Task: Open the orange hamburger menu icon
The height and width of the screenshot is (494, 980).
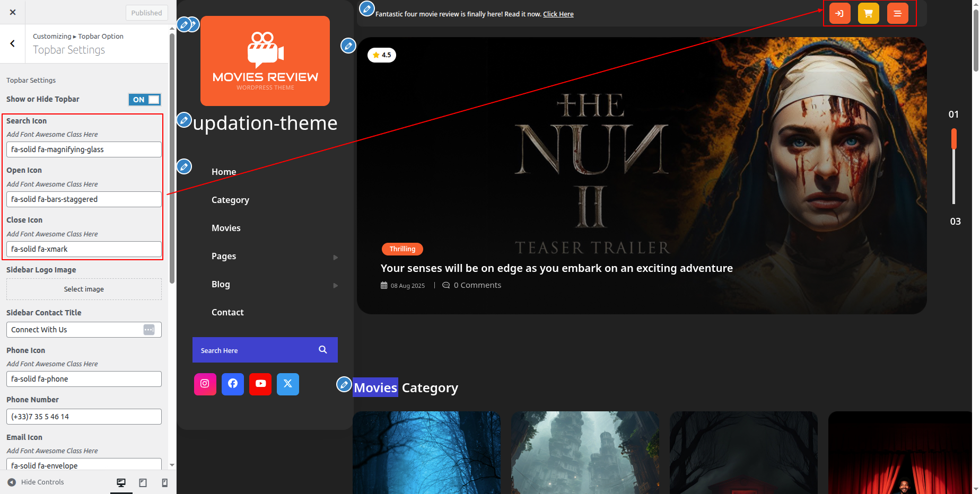Action: (x=897, y=14)
